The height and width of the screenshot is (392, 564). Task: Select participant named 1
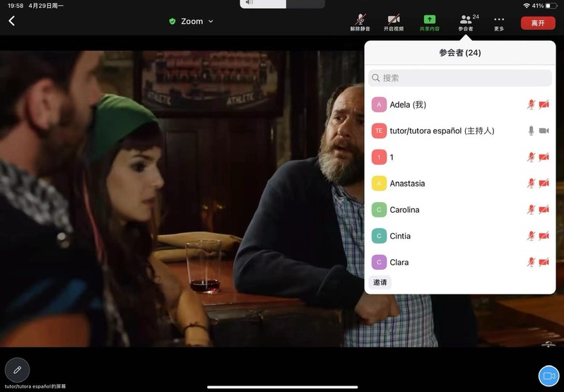point(459,157)
